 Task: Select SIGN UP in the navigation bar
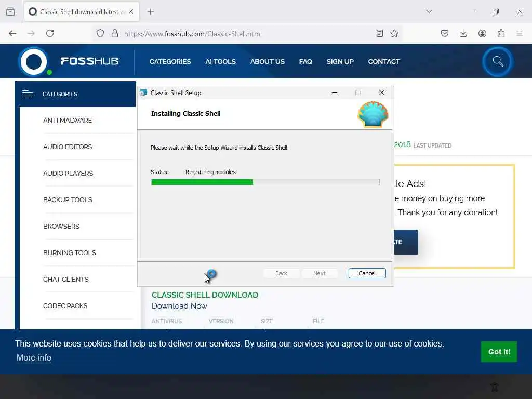click(340, 62)
